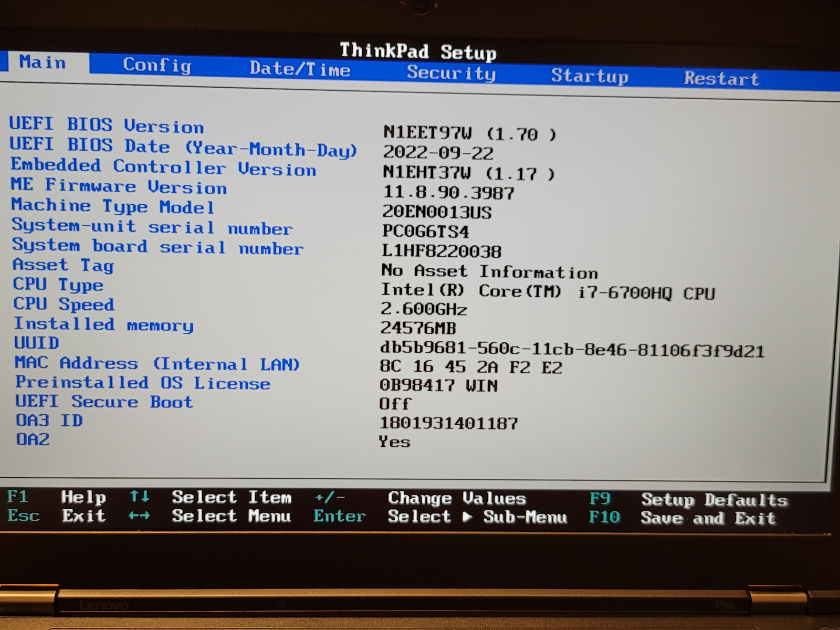This screenshot has width=840, height=630.
Task: Click the Select Menu legend text
Action: (x=232, y=516)
